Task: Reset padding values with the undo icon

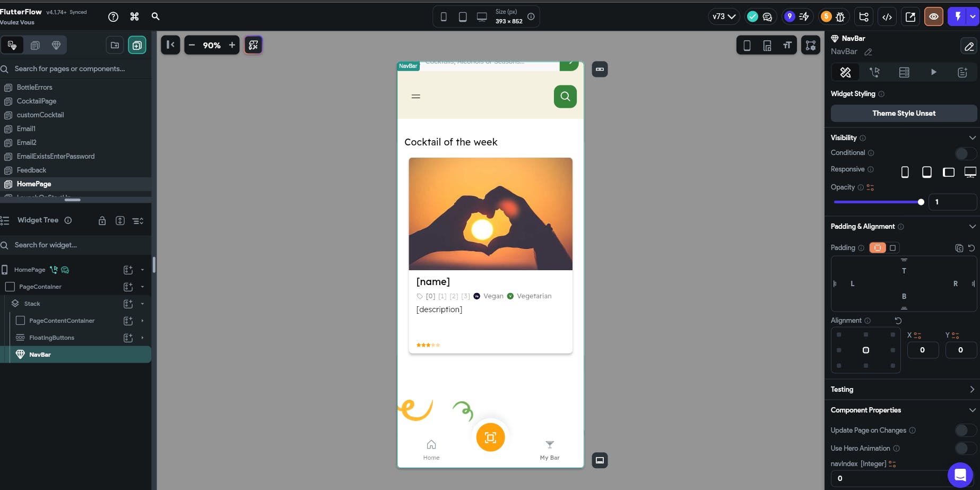Action: click(x=972, y=248)
